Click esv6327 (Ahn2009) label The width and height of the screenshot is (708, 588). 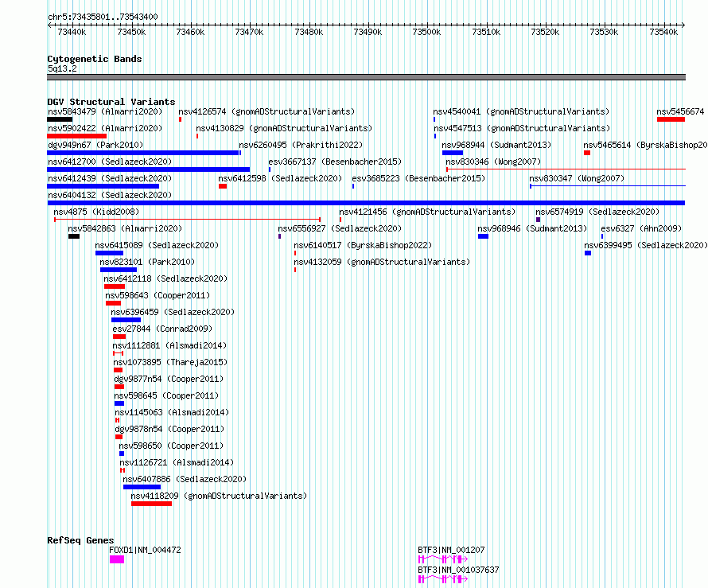click(641, 228)
